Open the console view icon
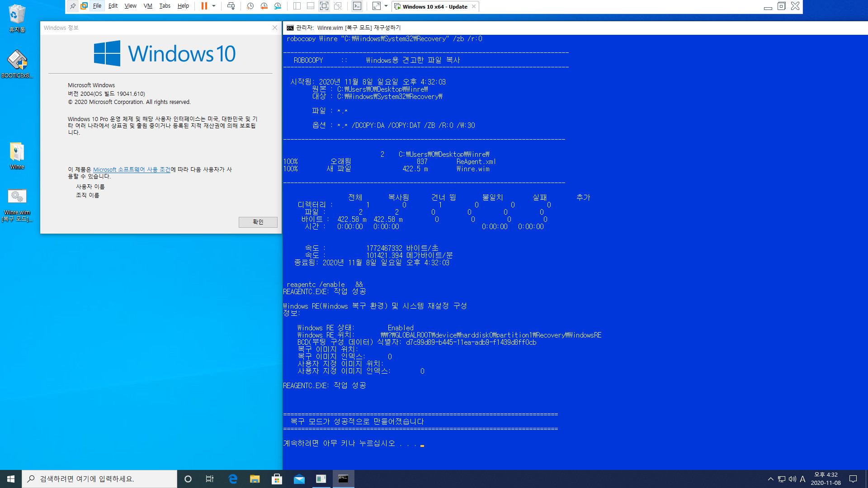Viewport: 868px width, 488px height. 357,6
